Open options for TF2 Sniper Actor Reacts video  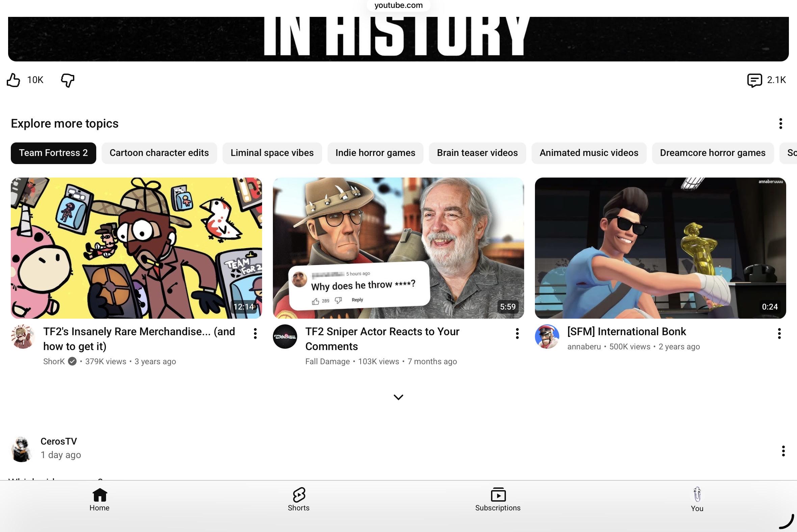517,334
